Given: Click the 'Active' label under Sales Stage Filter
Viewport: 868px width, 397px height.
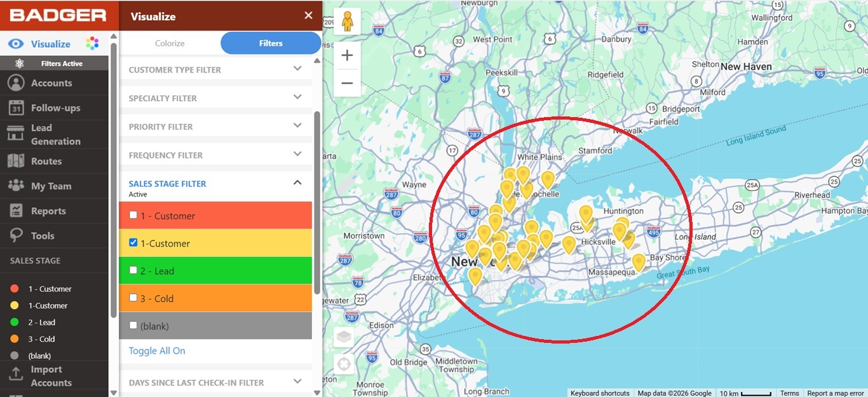Looking at the screenshot, I should tap(138, 195).
